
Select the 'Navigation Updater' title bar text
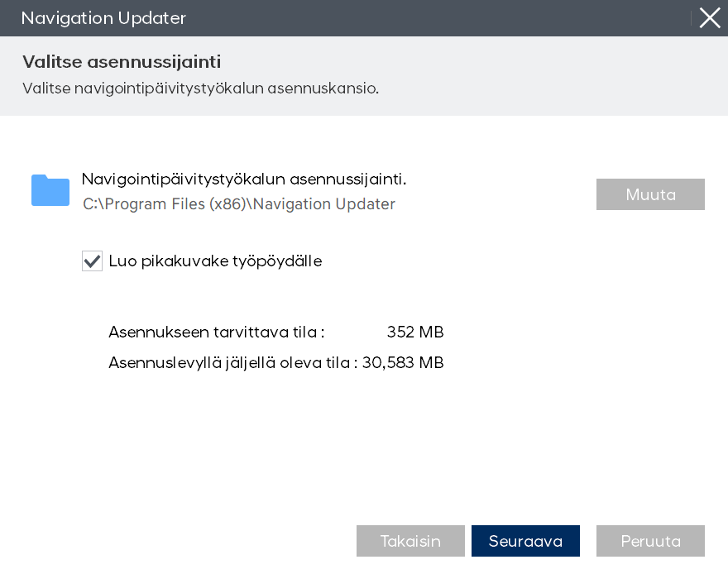point(103,18)
